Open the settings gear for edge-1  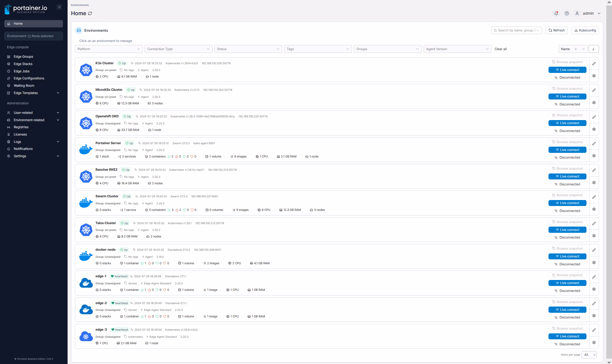(594, 289)
